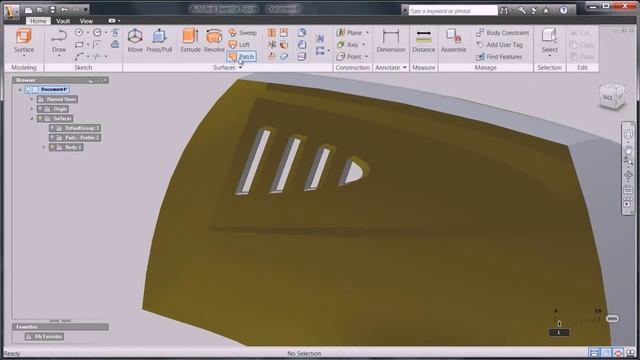Click the rectangle sketch tool icon
The height and width of the screenshot is (360, 640).
(79, 44)
